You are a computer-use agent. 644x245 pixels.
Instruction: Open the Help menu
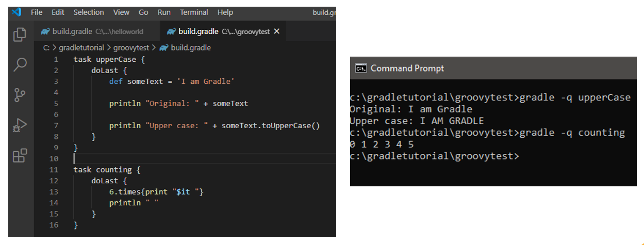point(225,12)
